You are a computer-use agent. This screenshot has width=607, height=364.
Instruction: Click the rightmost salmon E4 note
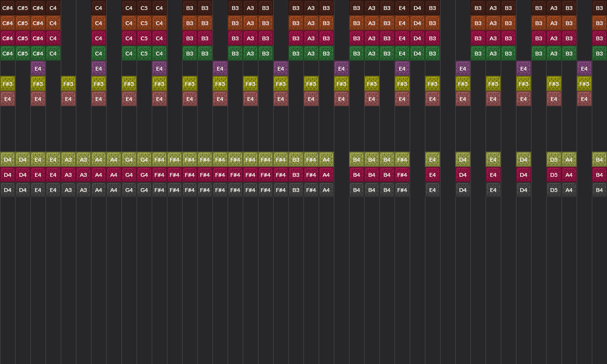[x=584, y=99]
